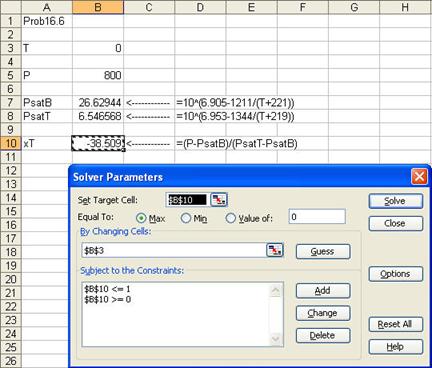Screen dimensions: 432x368
Task: Select constraint $B$10 >= 0
Action: [x=107, y=299]
